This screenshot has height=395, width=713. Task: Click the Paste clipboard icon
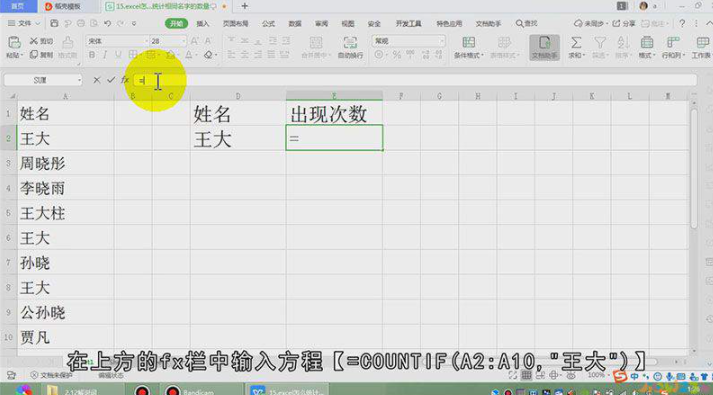click(14, 42)
